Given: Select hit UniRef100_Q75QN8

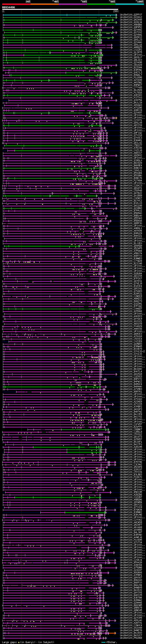Looking at the screenshot, I should (131, 567).
